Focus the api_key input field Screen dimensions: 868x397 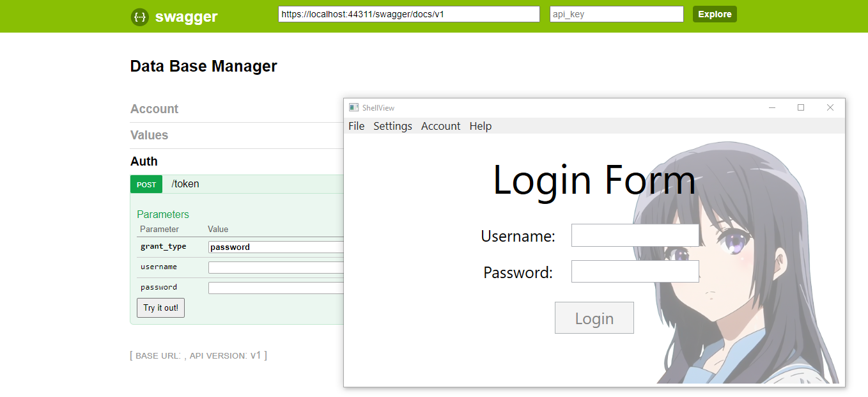(616, 13)
